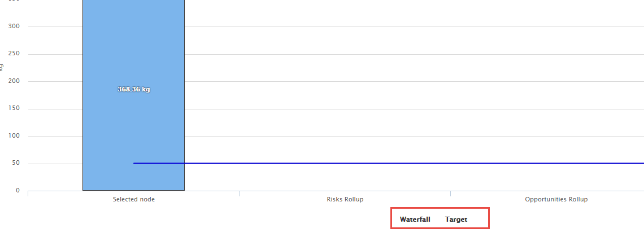Click the 150 y-axis tick label
644x233 pixels.
pyautogui.click(x=14, y=109)
